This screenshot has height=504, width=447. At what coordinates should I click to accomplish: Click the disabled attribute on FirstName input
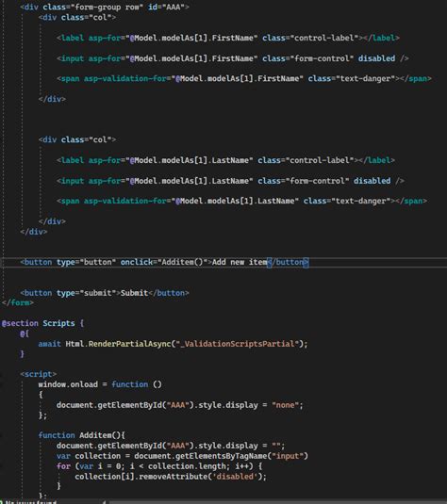point(376,58)
